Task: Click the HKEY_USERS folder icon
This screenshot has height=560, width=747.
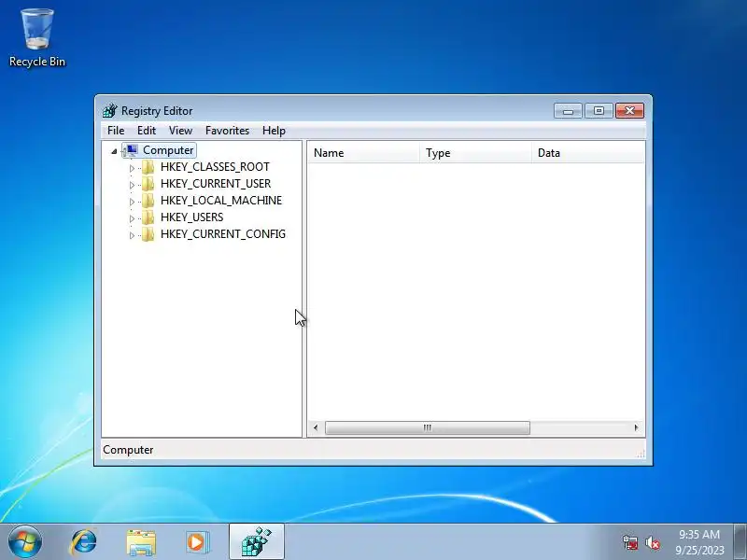Action: [148, 217]
